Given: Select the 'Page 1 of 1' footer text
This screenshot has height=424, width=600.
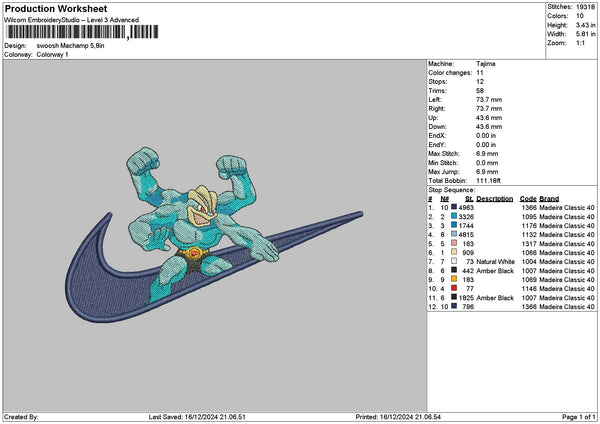Looking at the screenshot, I should (x=579, y=417).
